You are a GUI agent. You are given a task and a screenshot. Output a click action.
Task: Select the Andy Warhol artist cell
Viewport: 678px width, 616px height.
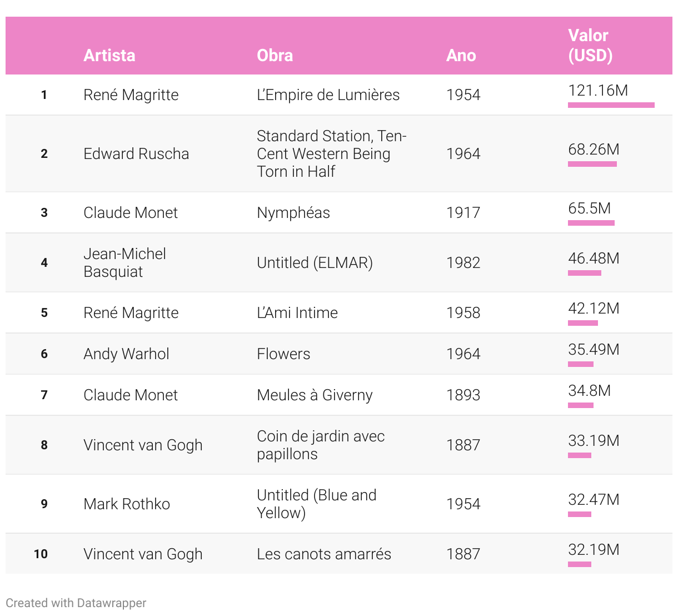pyautogui.click(x=126, y=354)
